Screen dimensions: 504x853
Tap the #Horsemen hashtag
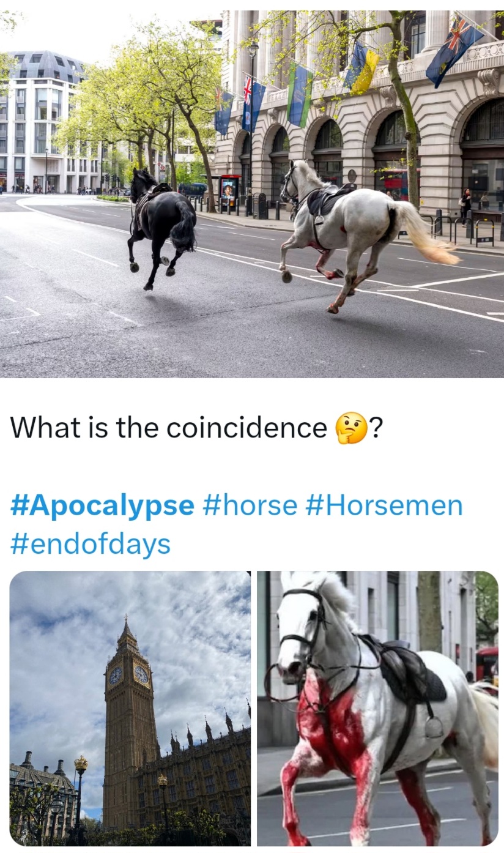coord(384,506)
